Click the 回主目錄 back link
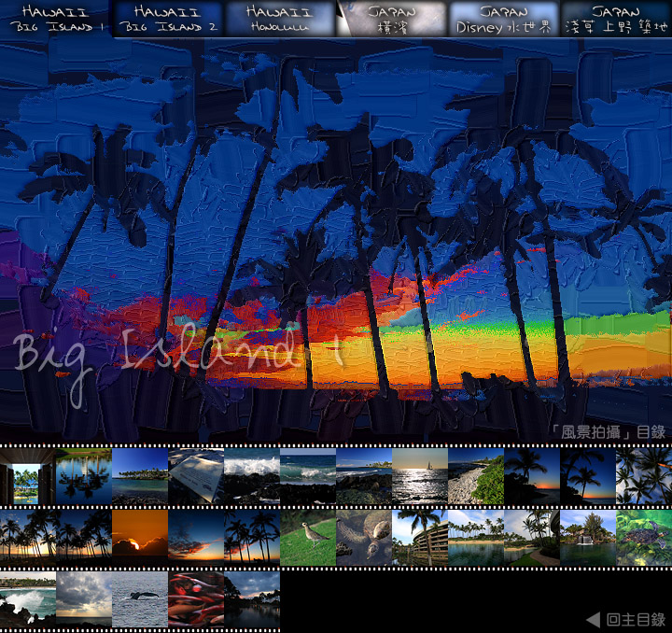 coord(635,619)
